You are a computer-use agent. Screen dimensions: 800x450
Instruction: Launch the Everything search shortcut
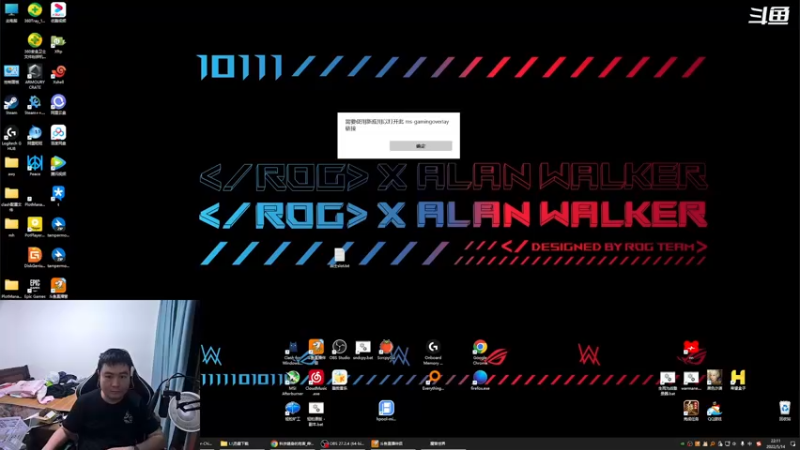(433, 381)
